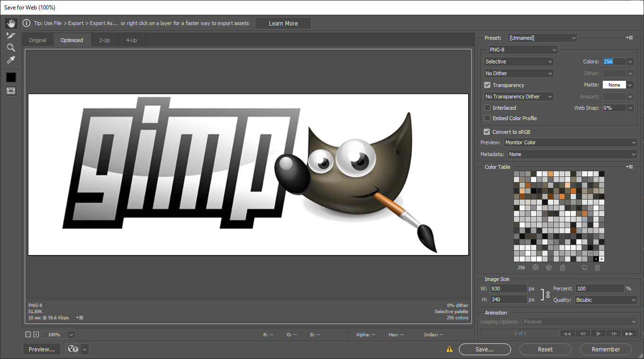Switch to the 2-Up tab

104,40
